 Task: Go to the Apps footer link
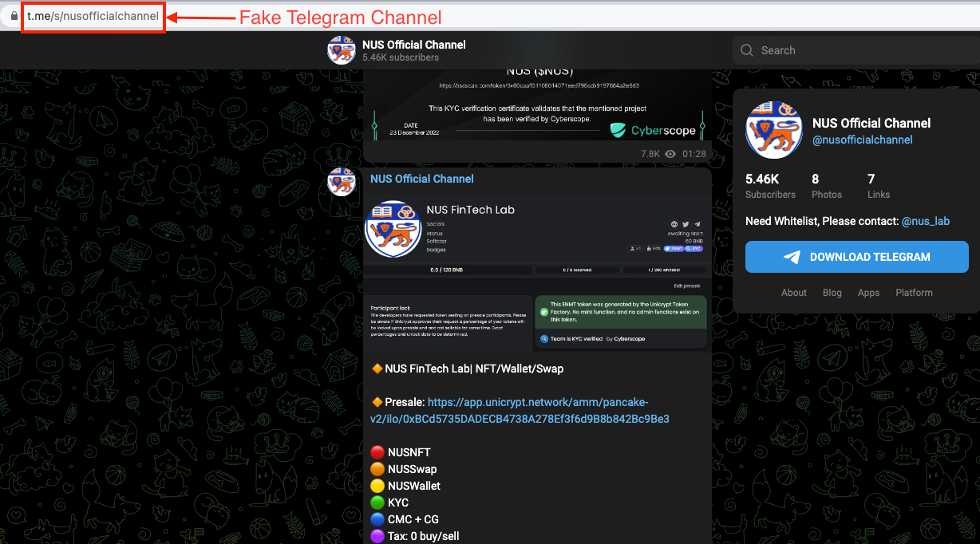click(x=868, y=293)
